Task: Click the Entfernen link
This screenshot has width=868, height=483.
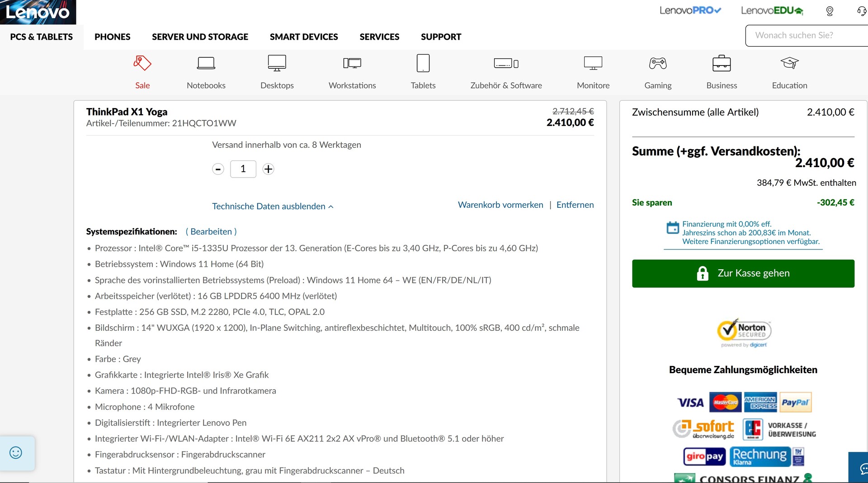Action: 575,205
